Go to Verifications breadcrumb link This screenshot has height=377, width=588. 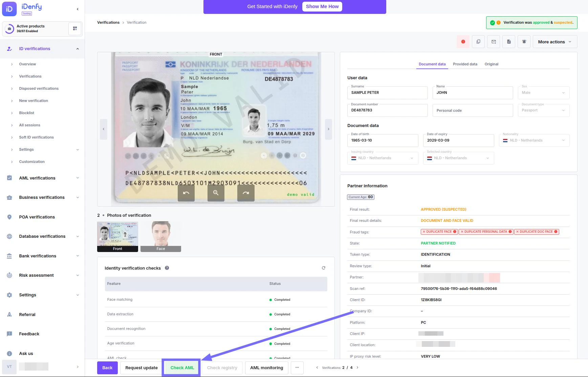[108, 22]
